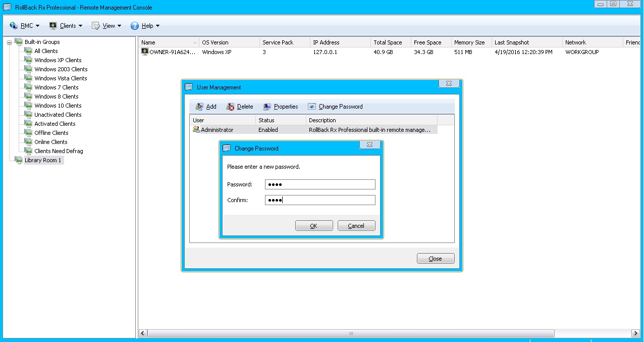
Task: Click Add in User Management toolbar
Action: tap(206, 107)
